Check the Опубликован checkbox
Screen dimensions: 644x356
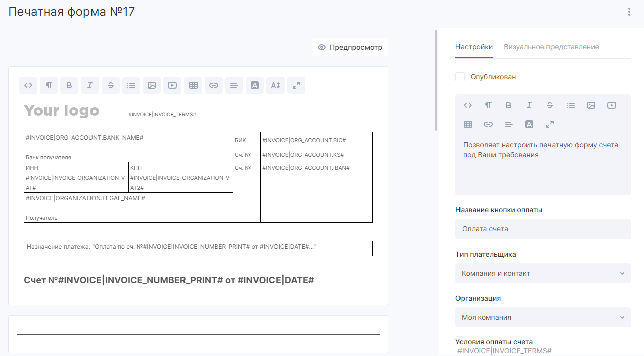pyautogui.click(x=460, y=77)
